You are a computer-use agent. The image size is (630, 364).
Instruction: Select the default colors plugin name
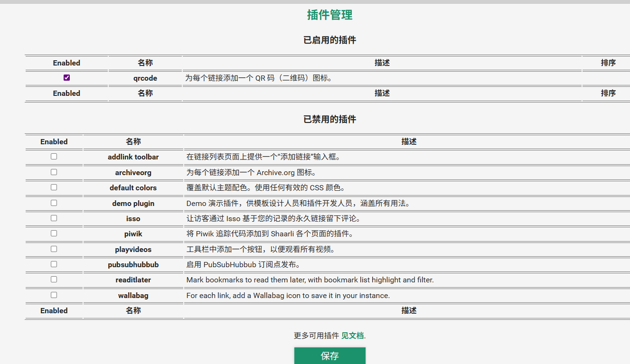pos(133,188)
